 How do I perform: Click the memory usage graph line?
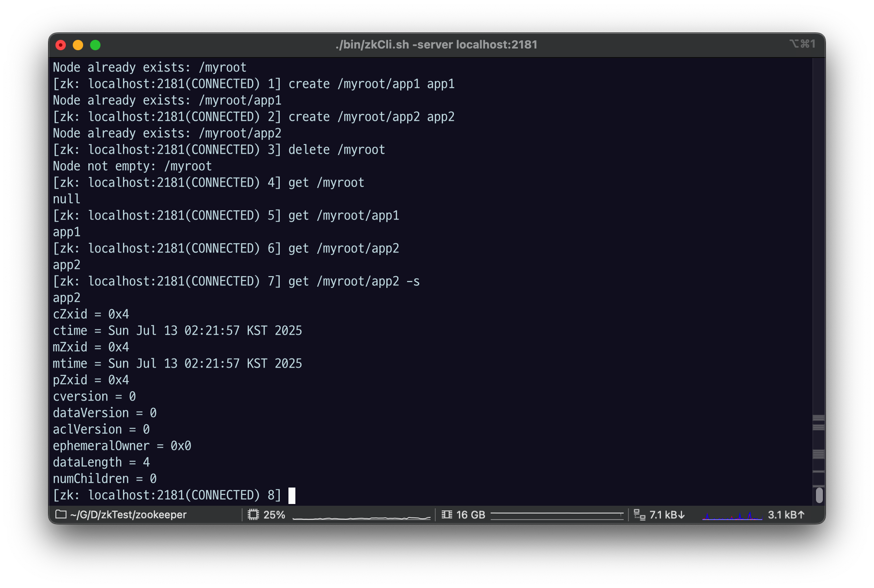coord(557,514)
